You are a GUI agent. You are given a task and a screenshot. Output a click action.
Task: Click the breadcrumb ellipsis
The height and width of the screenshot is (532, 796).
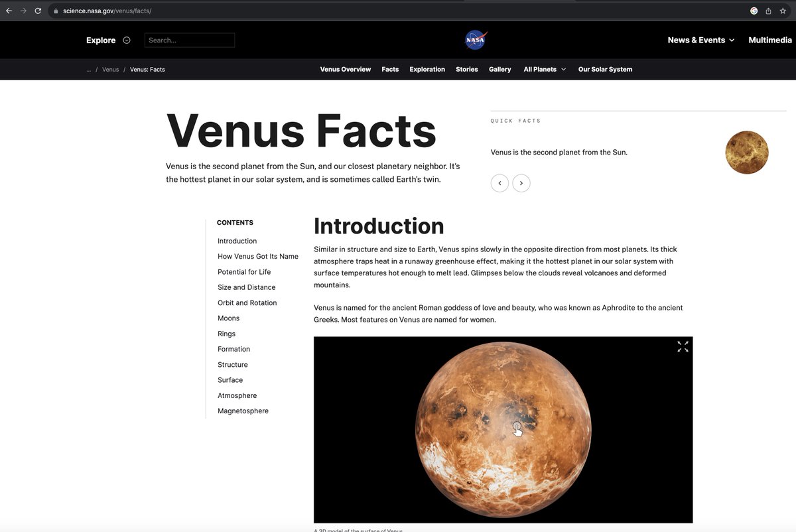[x=89, y=70]
